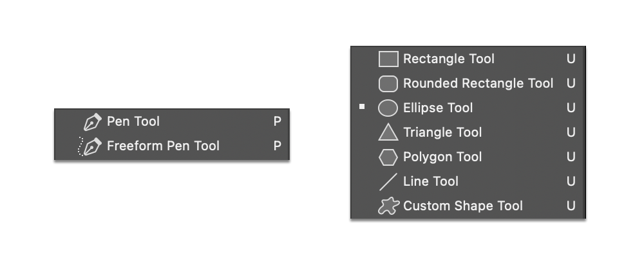Image resolution: width=644 pixels, height=258 pixels.
Task: Click the "Ellipse Tool" label
Action: (438, 108)
